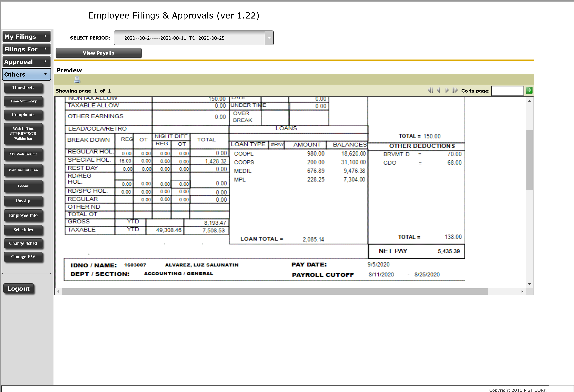Screen dimensions: 574x392
Task: Open Web In/Out Geo
Action: (23, 170)
